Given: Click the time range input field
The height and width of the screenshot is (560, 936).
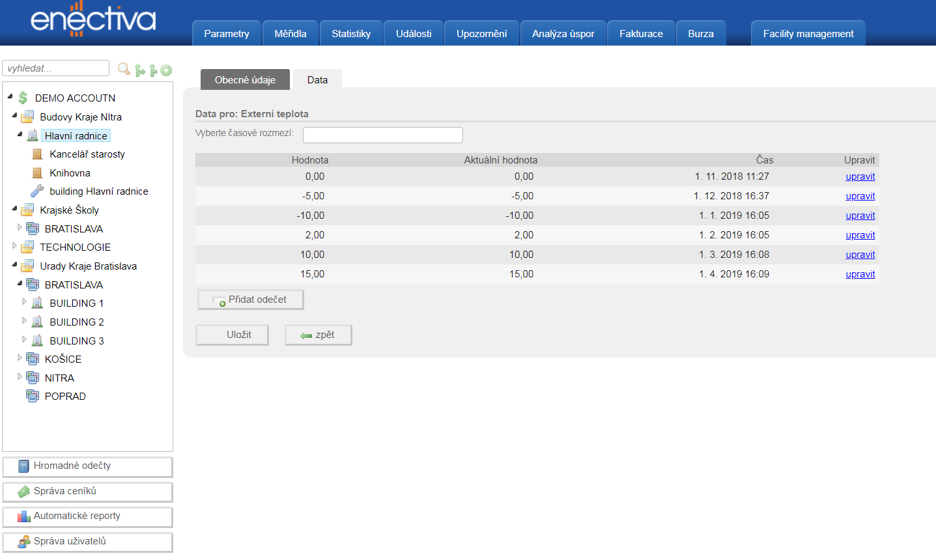Looking at the screenshot, I should click(x=382, y=135).
